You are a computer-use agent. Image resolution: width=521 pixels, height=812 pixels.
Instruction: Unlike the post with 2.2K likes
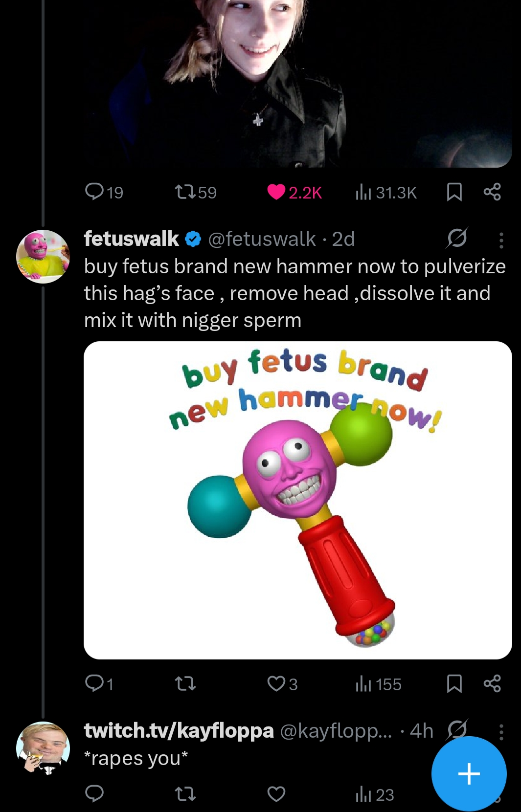point(294,192)
